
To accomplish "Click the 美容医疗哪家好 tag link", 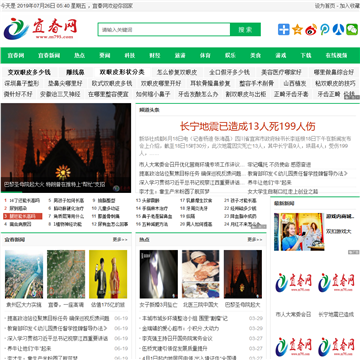I will [x=281, y=72].
